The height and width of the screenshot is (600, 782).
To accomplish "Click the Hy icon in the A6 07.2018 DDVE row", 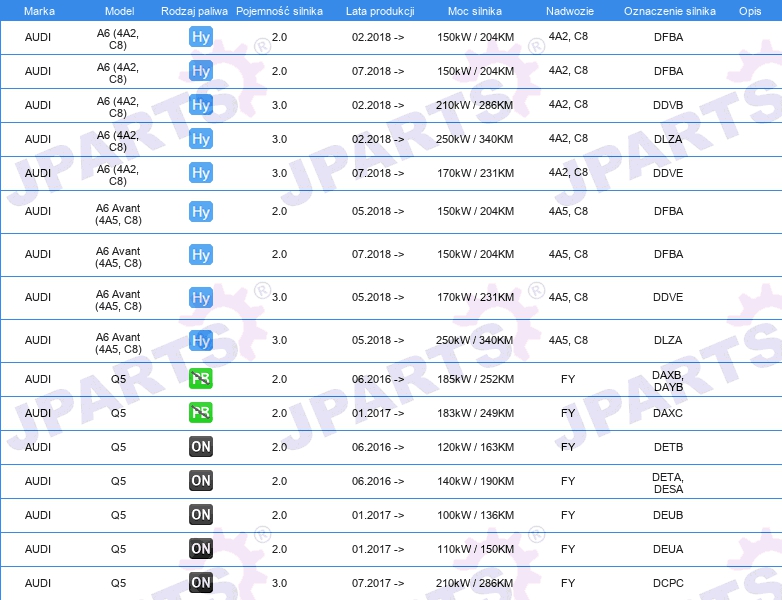I will [201, 173].
